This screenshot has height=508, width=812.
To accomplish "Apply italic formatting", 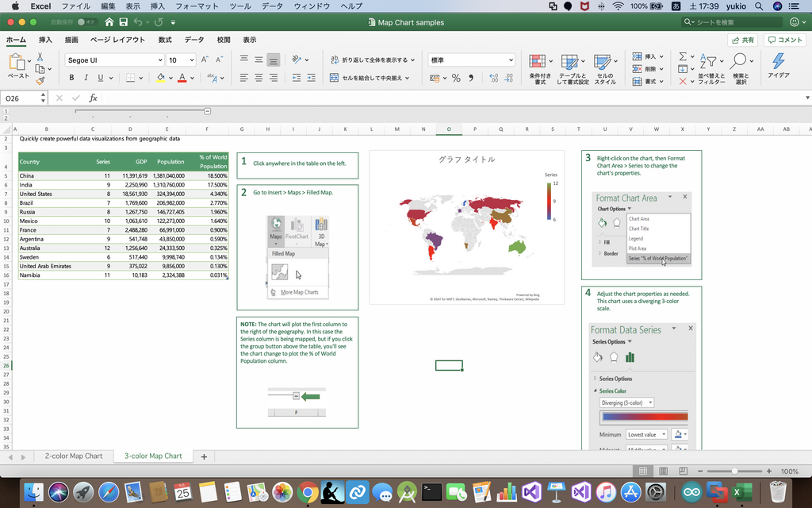I will (86, 78).
